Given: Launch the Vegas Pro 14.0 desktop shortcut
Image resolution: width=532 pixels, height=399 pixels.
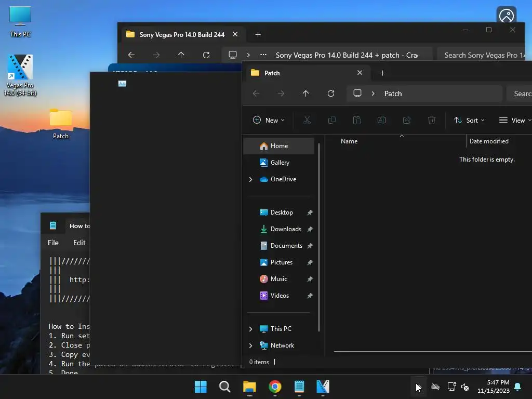Looking at the screenshot, I should coord(20,75).
